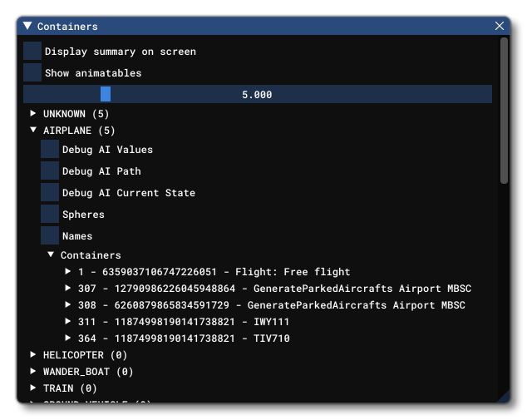527x420 pixels.
Task: Expand container 308 GenerateParkedAircrafts arrow
Action: (x=68, y=304)
